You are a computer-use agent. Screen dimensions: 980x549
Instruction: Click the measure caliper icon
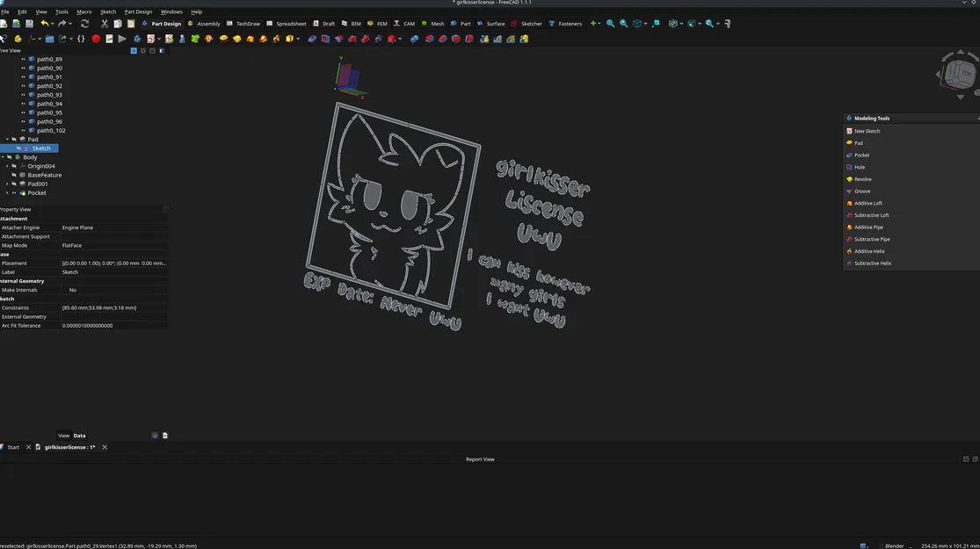(728, 24)
